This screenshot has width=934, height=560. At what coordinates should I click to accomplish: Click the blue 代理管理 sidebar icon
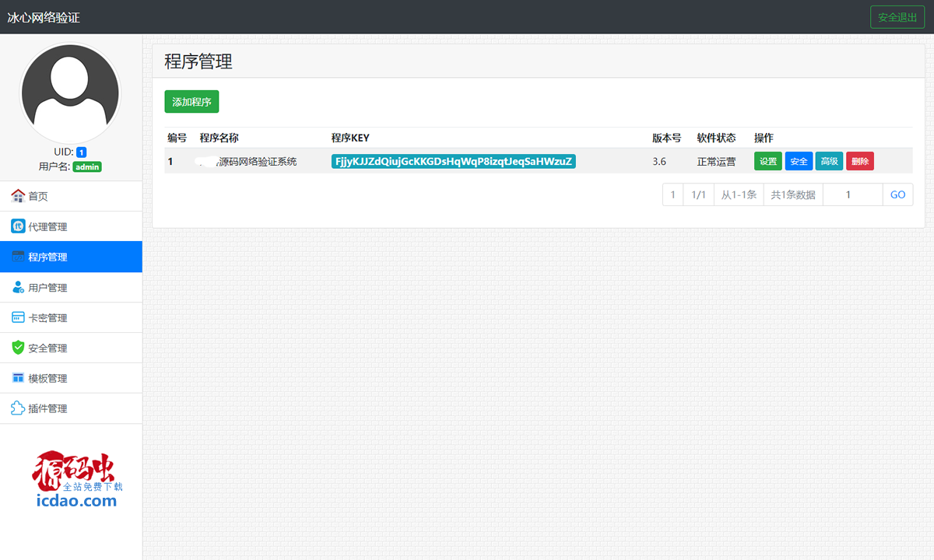coord(18,226)
